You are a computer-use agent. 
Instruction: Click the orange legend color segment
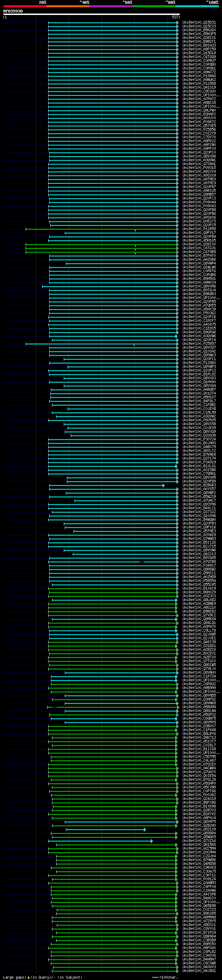click(x=68, y=6)
